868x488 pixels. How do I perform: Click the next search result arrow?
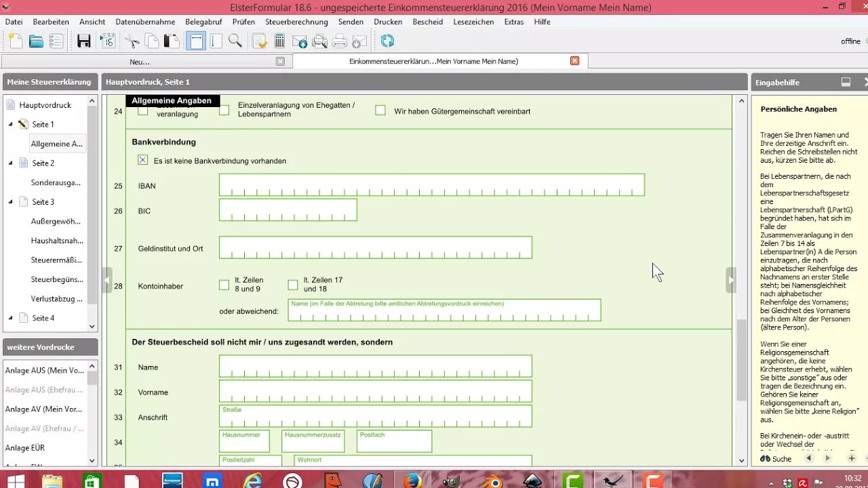[827, 459]
